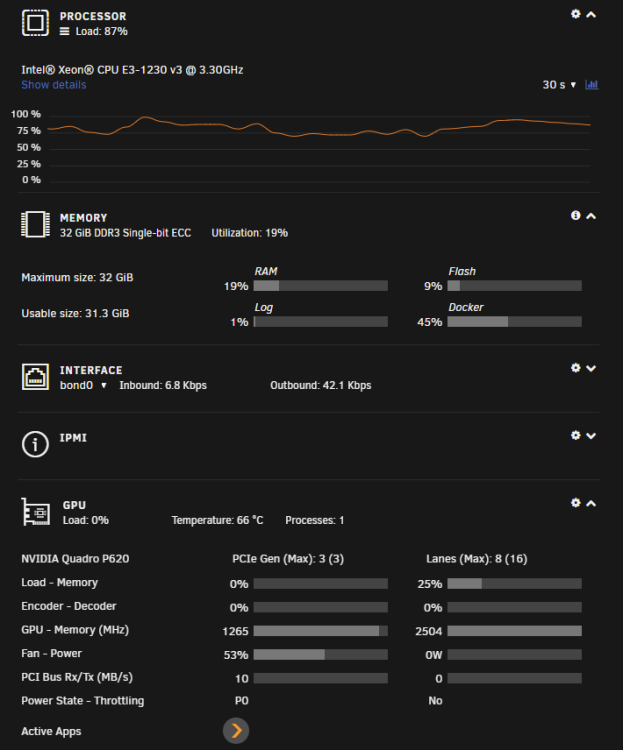
Task: Collapse the Processor section chevron
Action: click(591, 15)
